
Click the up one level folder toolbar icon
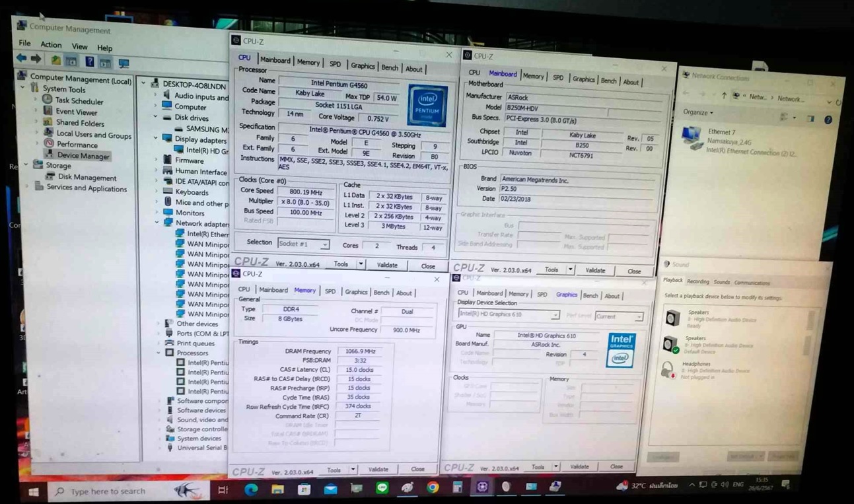pos(55,61)
